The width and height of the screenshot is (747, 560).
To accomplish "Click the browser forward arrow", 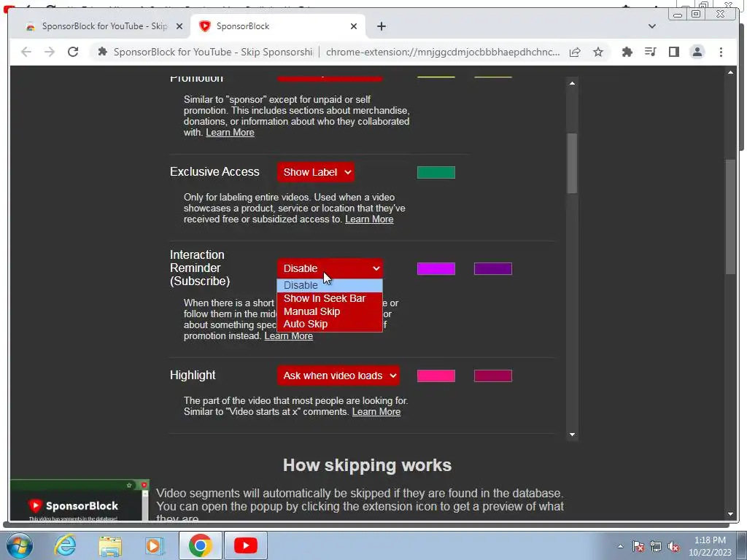I will (x=50, y=52).
